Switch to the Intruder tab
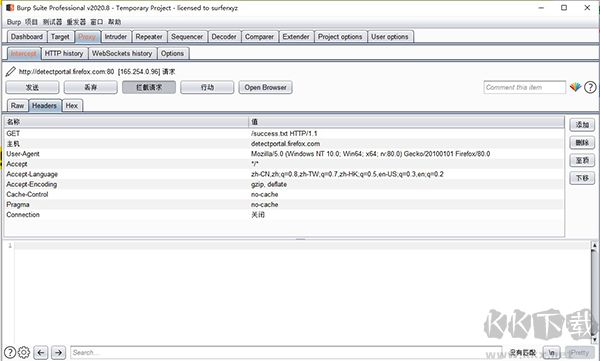Viewport: 600px width, 361px height. click(x=116, y=37)
